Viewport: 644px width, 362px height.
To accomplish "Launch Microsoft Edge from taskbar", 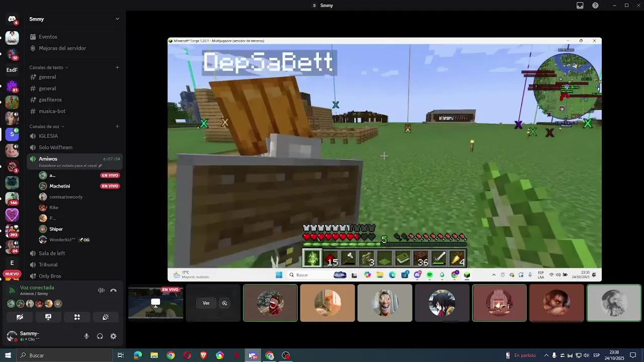I will pos(137,355).
